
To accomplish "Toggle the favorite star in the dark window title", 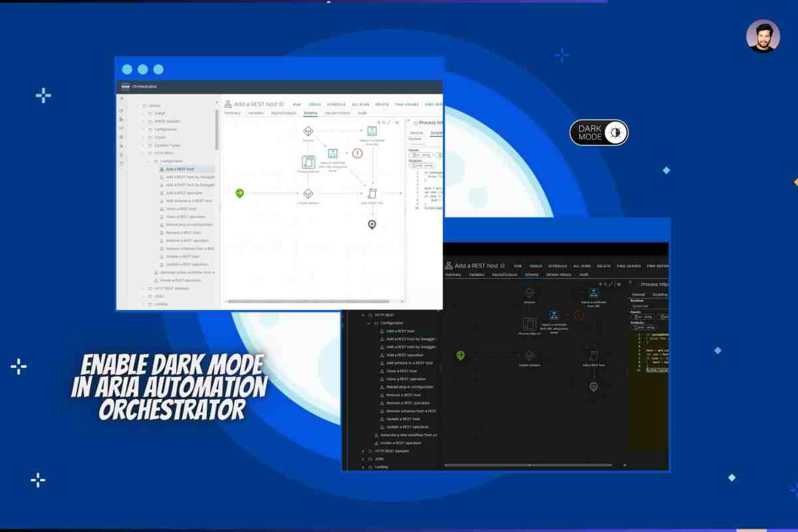I will [502, 265].
